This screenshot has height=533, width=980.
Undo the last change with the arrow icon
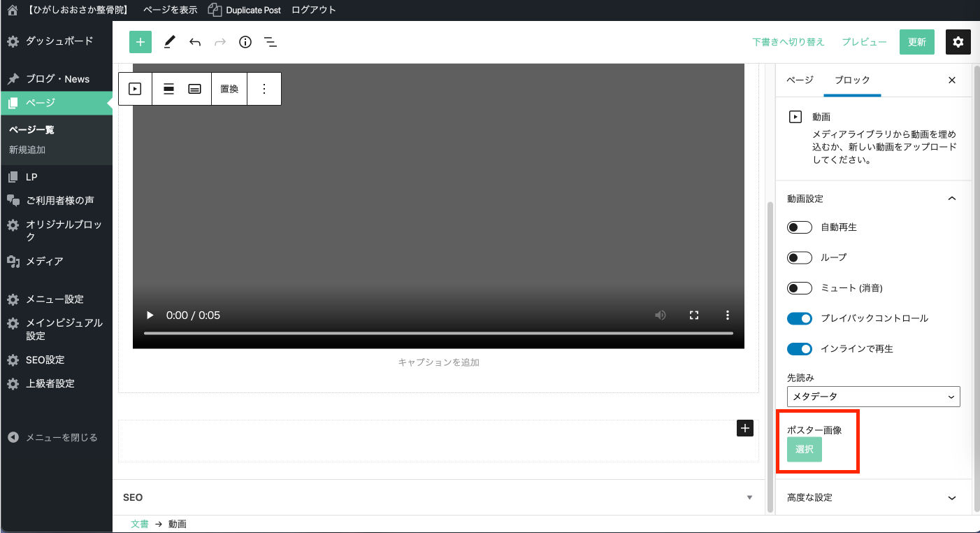(x=195, y=42)
